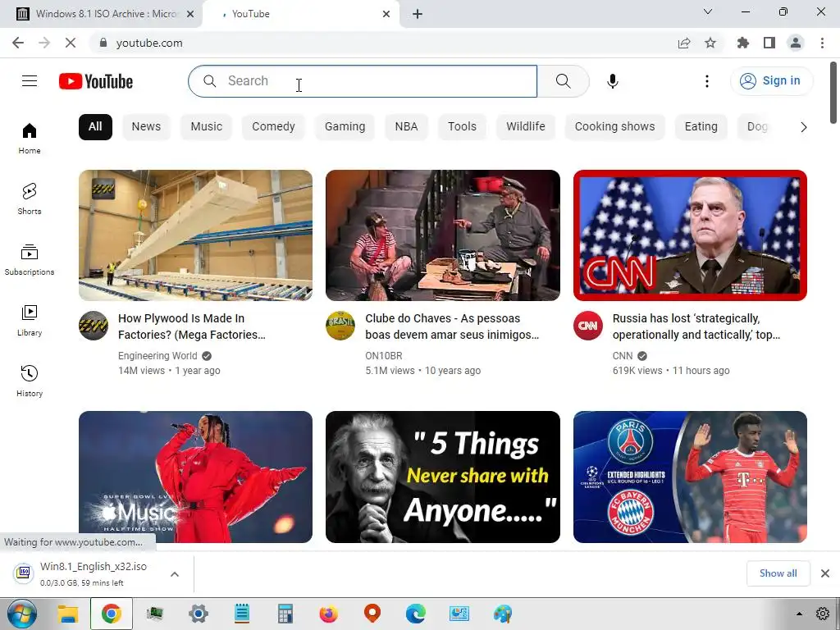Image resolution: width=840 pixels, height=630 pixels.
Task: Expand Win8.1_English_x32.iso download options
Action: [x=175, y=574]
